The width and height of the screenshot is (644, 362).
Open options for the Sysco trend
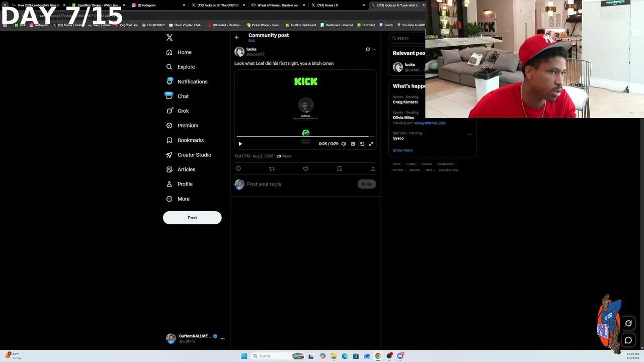click(x=470, y=134)
